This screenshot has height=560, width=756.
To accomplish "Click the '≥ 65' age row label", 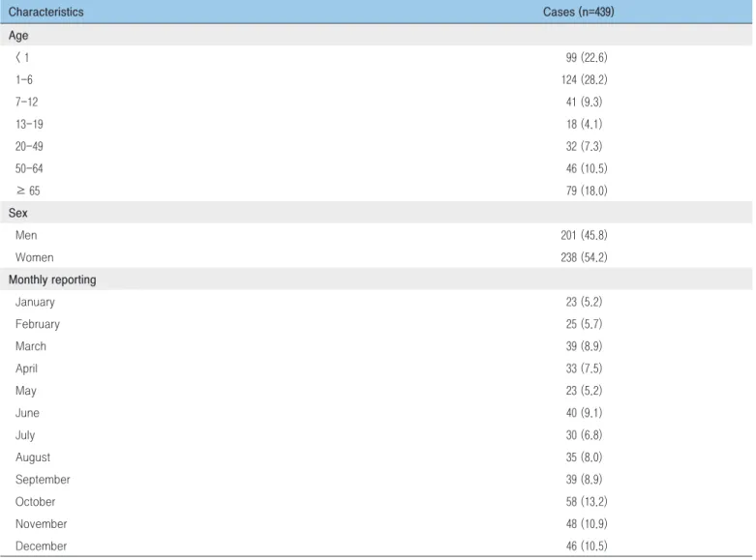I will pos(28,191).
